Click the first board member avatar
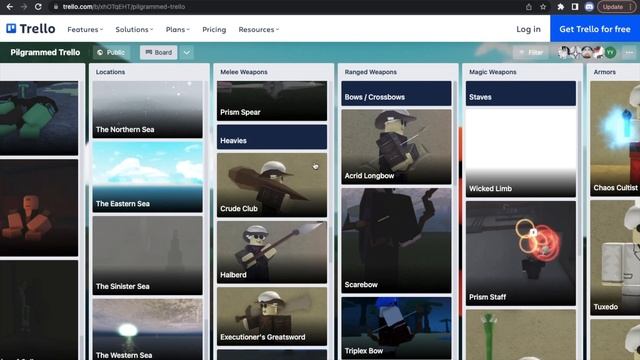 (564, 52)
